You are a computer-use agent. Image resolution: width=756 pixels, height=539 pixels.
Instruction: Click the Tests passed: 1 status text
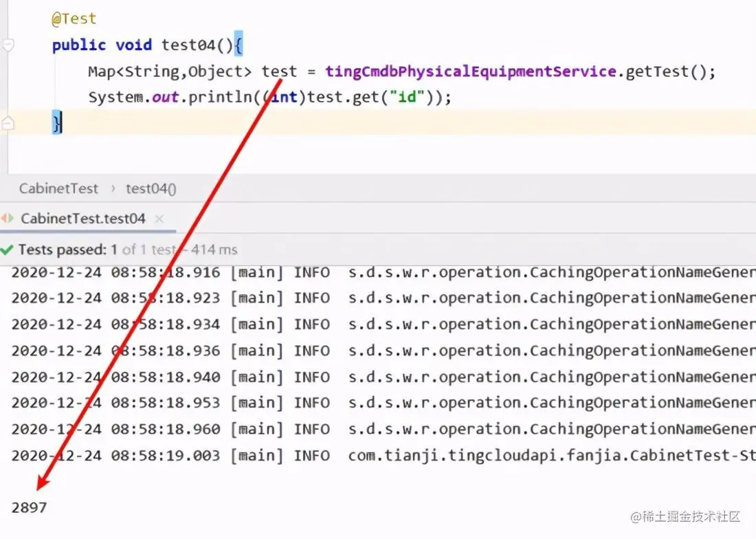[67, 250]
